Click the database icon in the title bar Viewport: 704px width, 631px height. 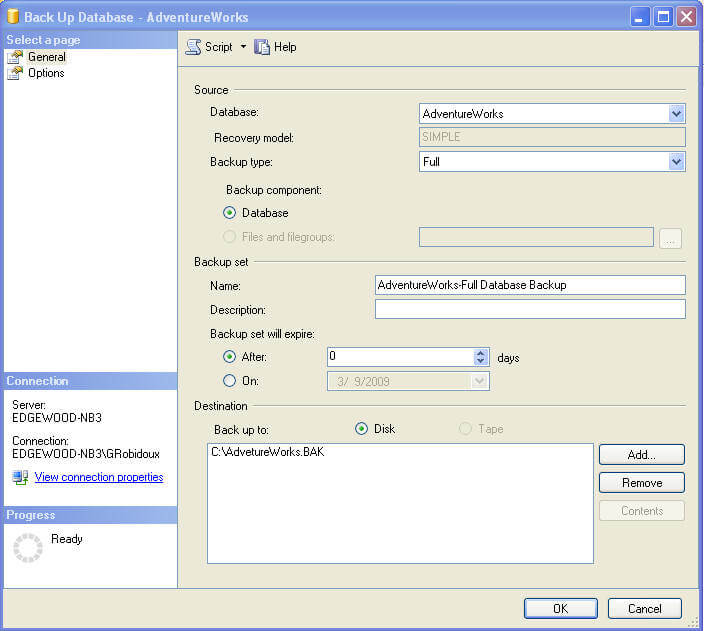[13, 17]
